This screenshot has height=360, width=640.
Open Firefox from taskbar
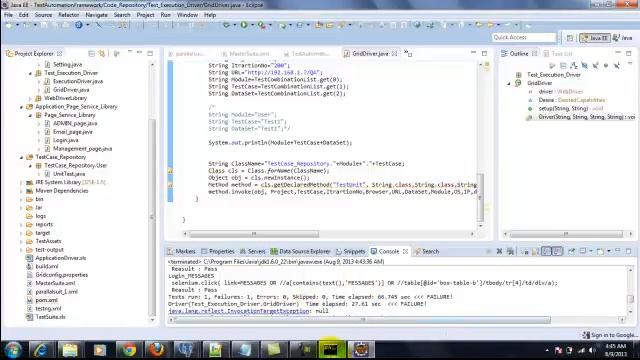coord(157,350)
